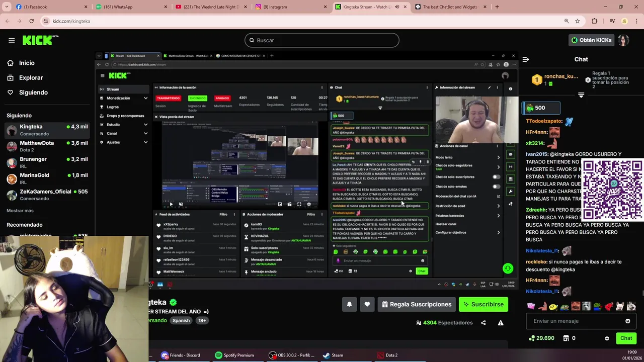The width and height of the screenshot is (644, 362).
Task: Open chat settings gear icon
Action: (x=607, y=338)
